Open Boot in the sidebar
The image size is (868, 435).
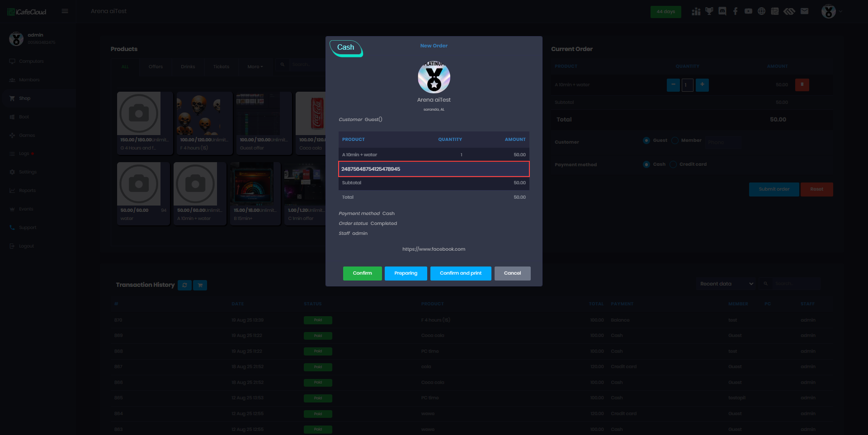pyautogui.click(x=24, y=117)
